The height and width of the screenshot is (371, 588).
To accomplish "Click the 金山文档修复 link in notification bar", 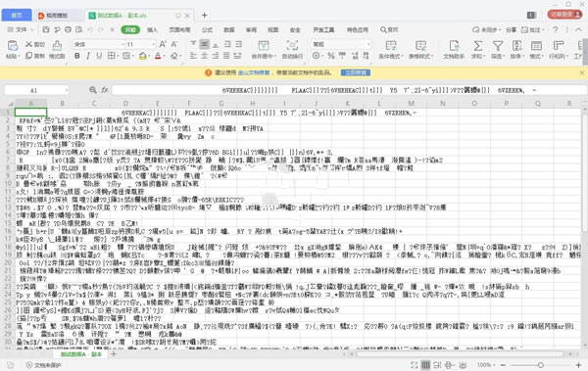I will click(254, 72).
